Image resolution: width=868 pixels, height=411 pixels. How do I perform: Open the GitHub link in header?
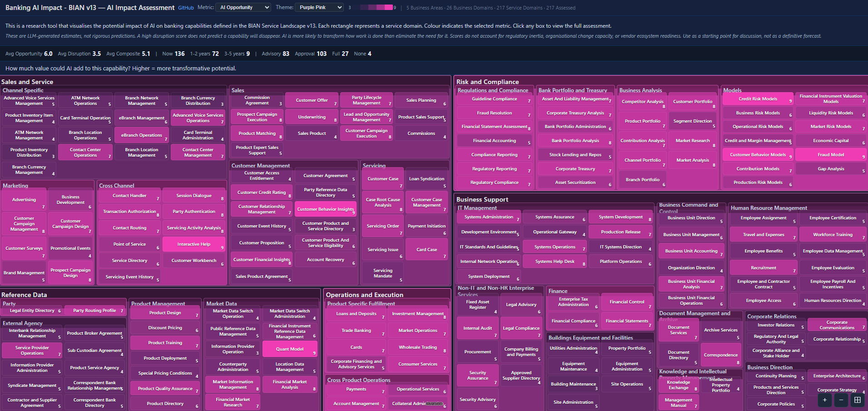tap(186, 8)
